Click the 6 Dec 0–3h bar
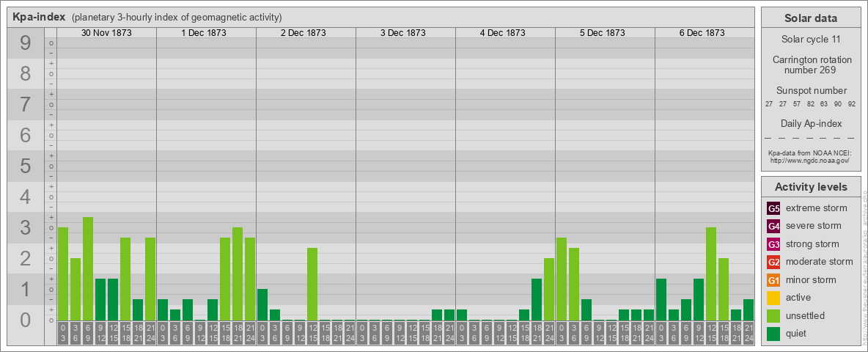The width and height of the screenshot is (868, 352). (x=661, y=299)
